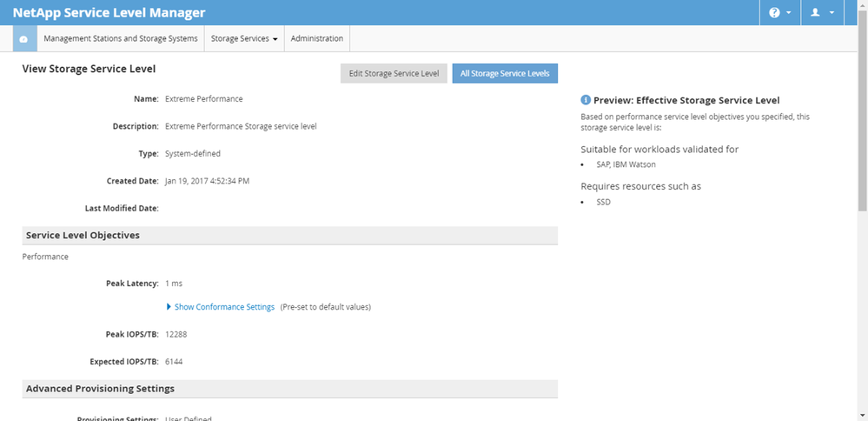Image resolution: width=868 pixels, height=421 pixels.
Task: Select the Name value 'Extreme Performance'
Action: [x=203, y=99]
